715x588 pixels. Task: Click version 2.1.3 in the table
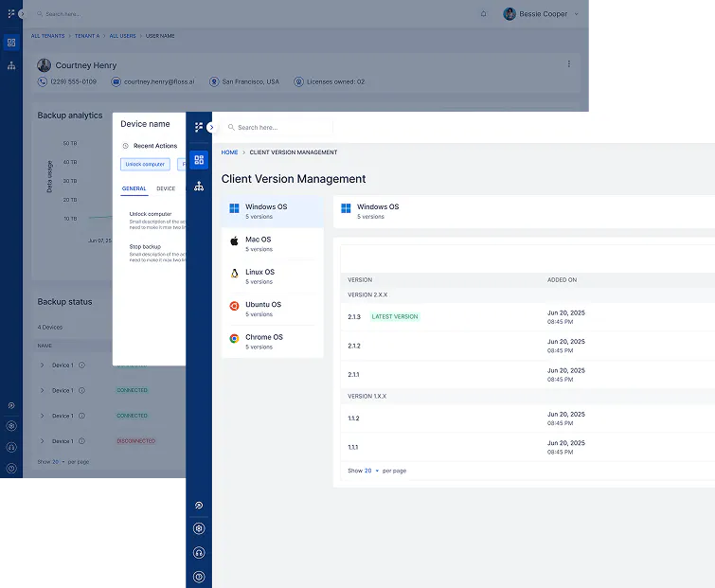point(354,317)
